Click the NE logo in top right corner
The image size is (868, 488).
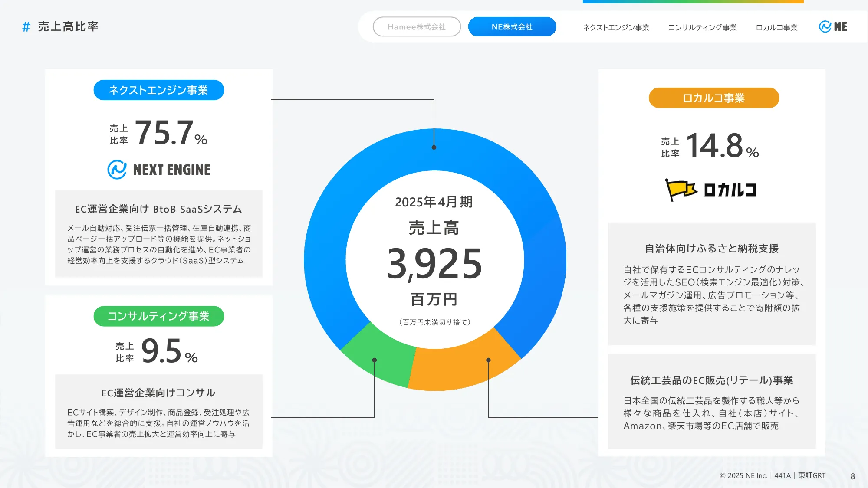coord(834,26)
